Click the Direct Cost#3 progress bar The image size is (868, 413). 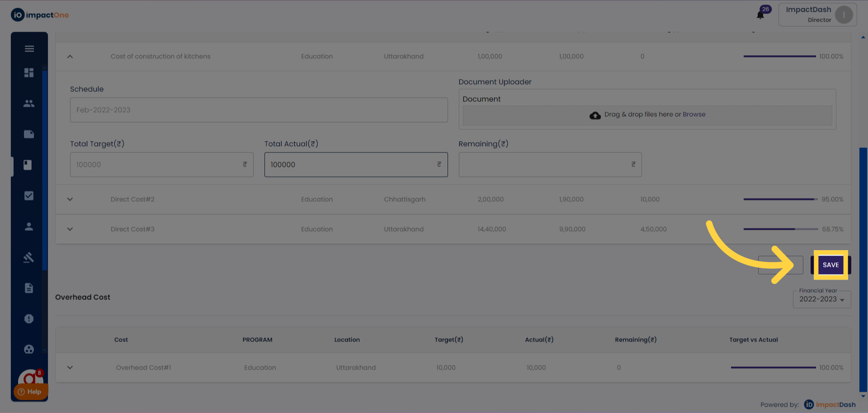780,229
